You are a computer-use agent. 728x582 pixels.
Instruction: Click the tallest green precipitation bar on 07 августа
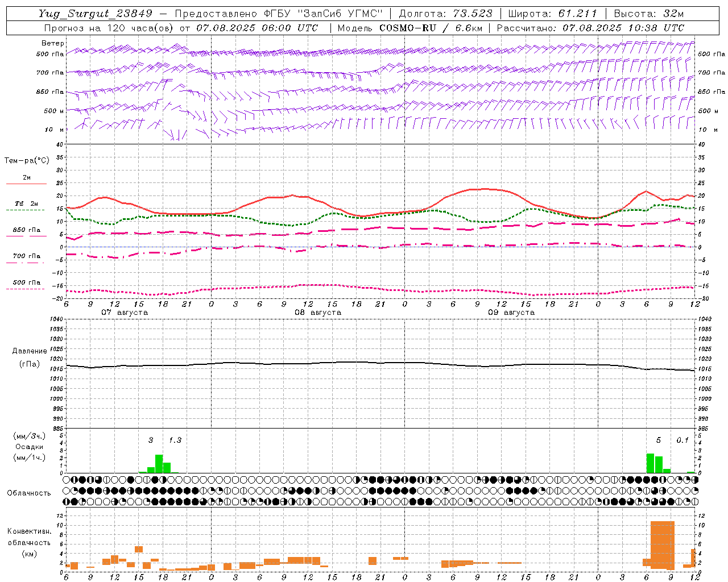[x=159, y=464]
